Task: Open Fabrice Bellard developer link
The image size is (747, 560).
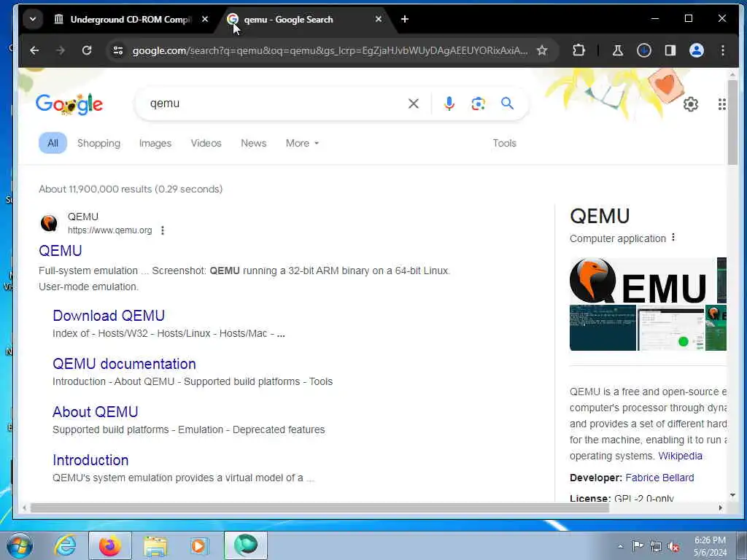Action: coord(659,478)
